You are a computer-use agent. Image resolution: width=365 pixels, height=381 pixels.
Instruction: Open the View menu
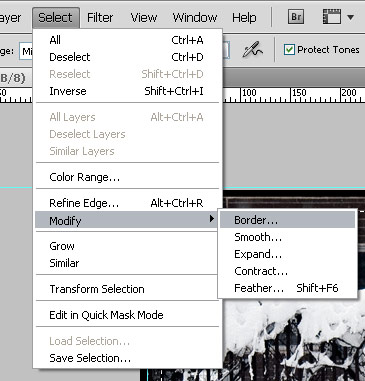click(144, 17)
